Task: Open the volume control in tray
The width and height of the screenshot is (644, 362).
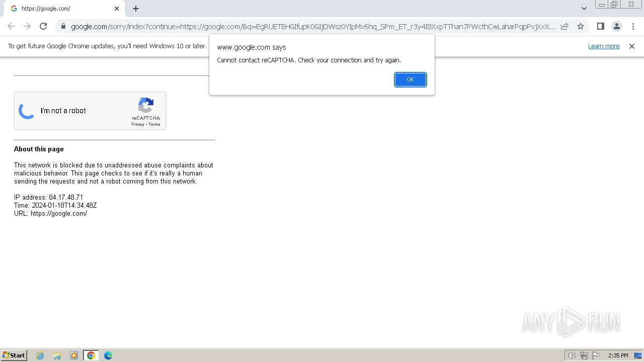Action: click(x=572, y=355)
